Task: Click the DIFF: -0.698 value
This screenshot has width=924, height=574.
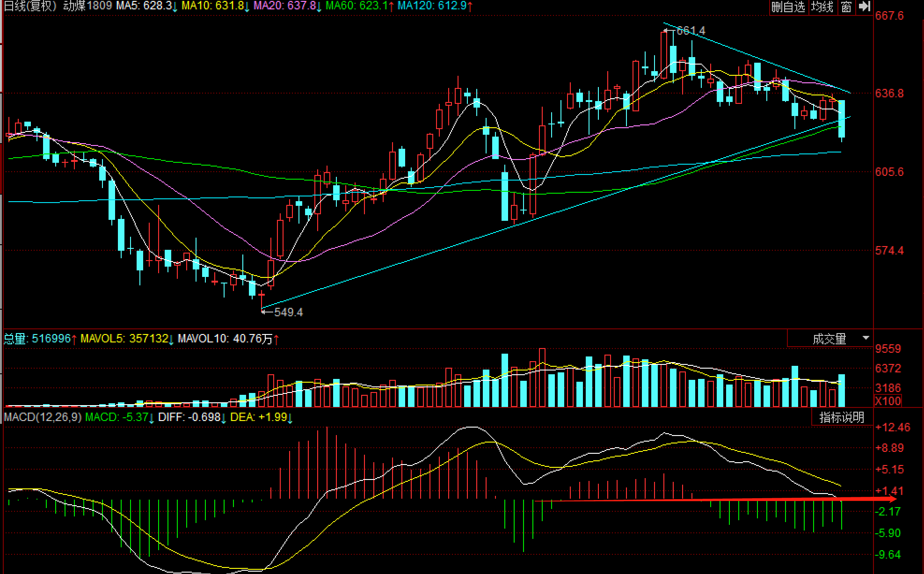Action: (192, 417)
